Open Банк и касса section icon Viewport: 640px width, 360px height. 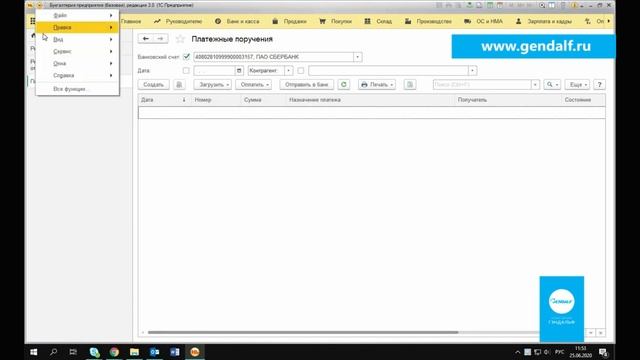click(218, 21)
